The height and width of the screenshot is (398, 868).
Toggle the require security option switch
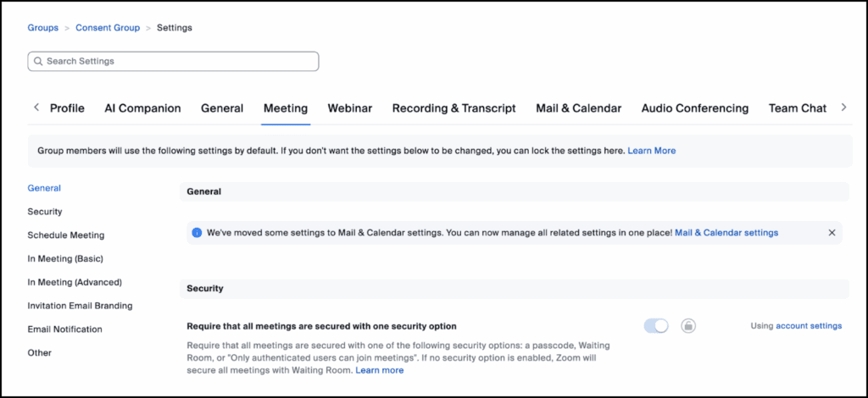pos(656,326)
